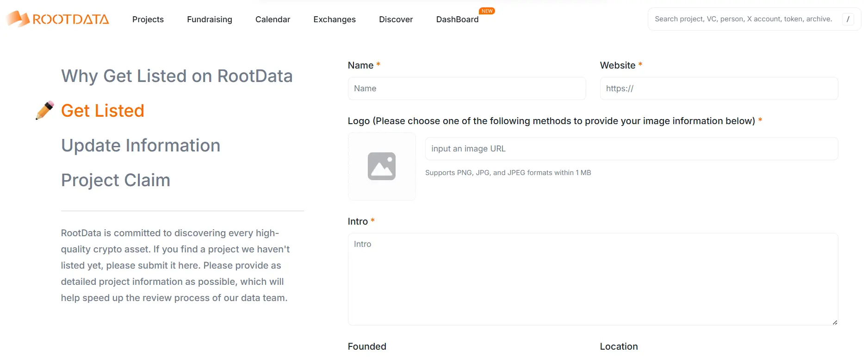Open the Fundraising menu
The width and height of the screenshot is (868, 358).
210,19
